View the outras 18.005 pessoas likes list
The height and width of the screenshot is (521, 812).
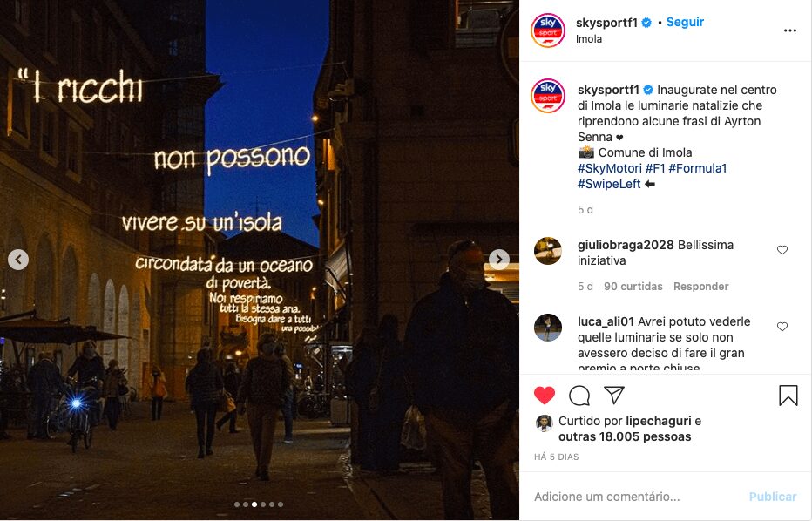[x=625, y=436]
